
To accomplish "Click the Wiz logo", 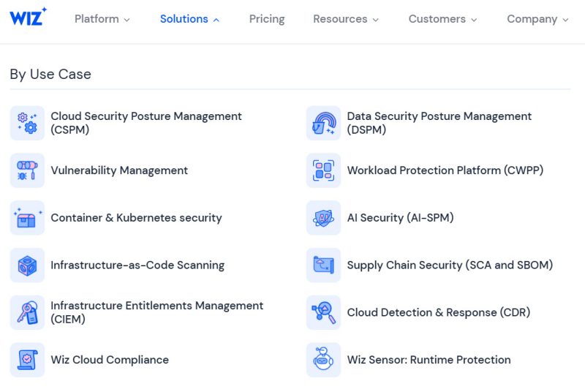I will [28, 18].
